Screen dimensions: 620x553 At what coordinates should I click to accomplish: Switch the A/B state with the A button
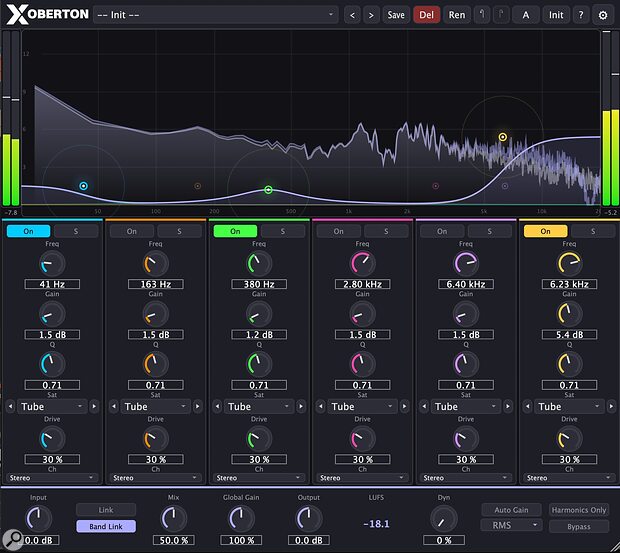click(525, 15)
